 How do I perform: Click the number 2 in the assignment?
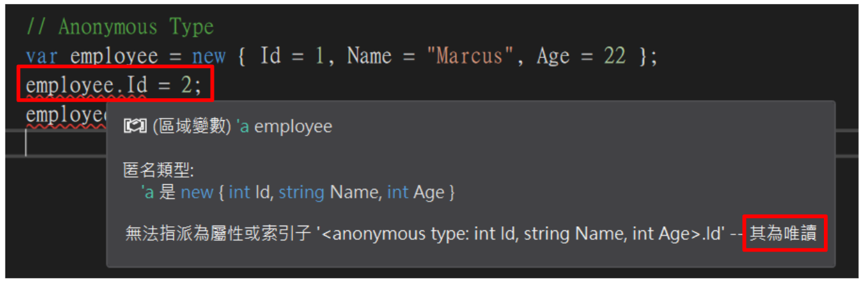point(185,85)
